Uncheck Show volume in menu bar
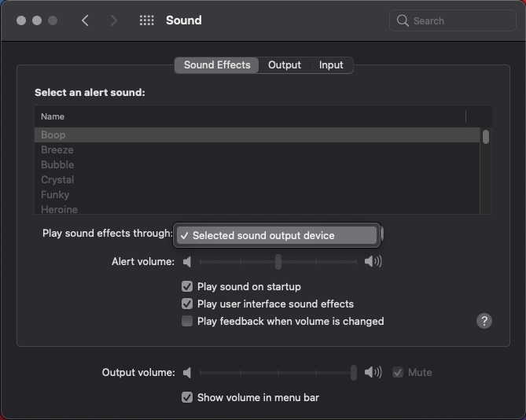The width and height of the screenshot is (526, 420). (187, 397)
